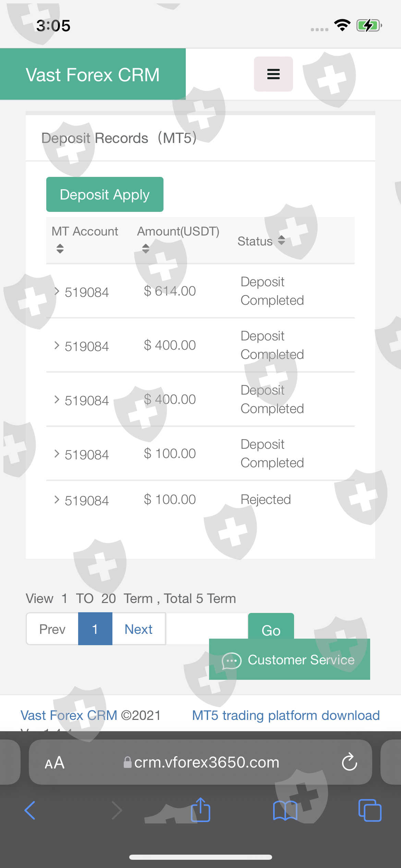The height and width of the screenshot is (868, 401).
Task: Expand the completed $100.00 deposit row
Action: tap(57, 454)
